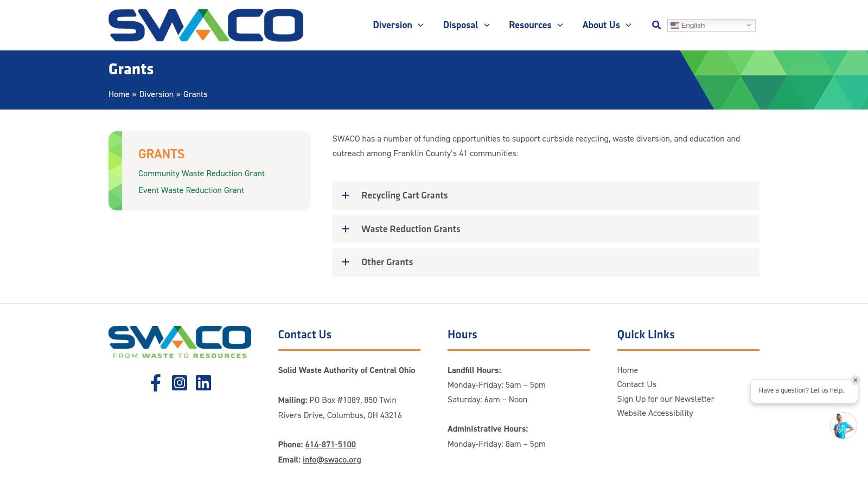Open footer Contact Us quick link

(636, 384)
